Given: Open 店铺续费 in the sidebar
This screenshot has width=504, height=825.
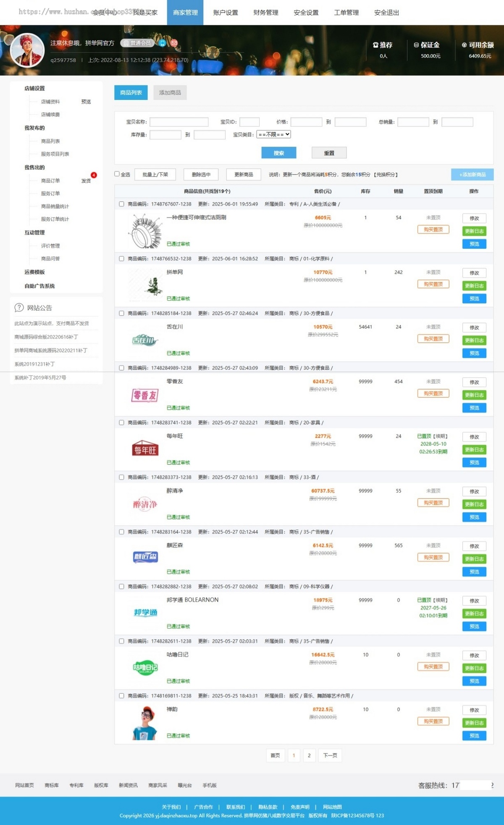Looking at the screenshot, I should [x=50, y=114].
